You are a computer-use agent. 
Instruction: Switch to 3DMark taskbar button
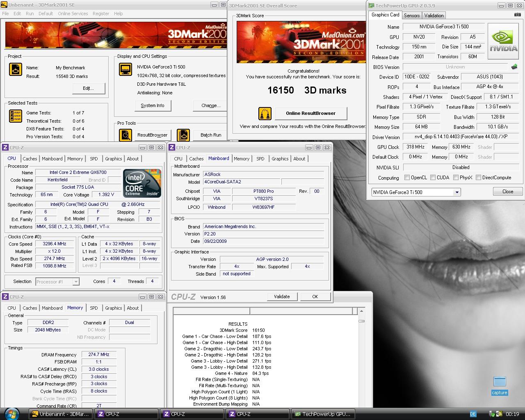click(x=61, y=414)
